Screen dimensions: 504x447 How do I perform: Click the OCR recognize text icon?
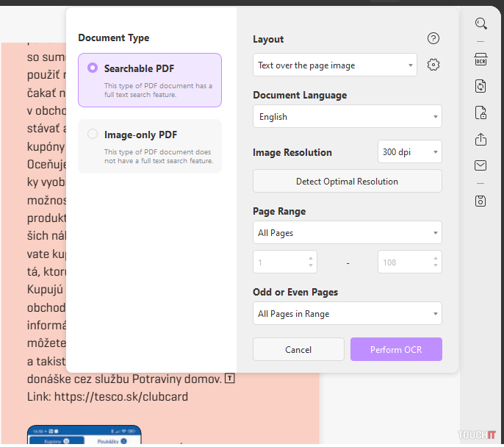480,60
